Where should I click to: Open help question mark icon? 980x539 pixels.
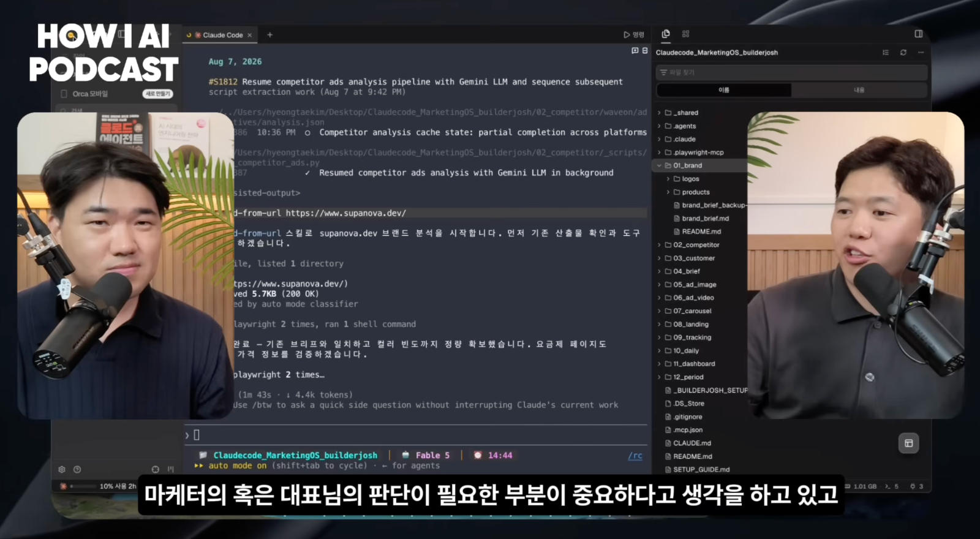tap(77, 469)
